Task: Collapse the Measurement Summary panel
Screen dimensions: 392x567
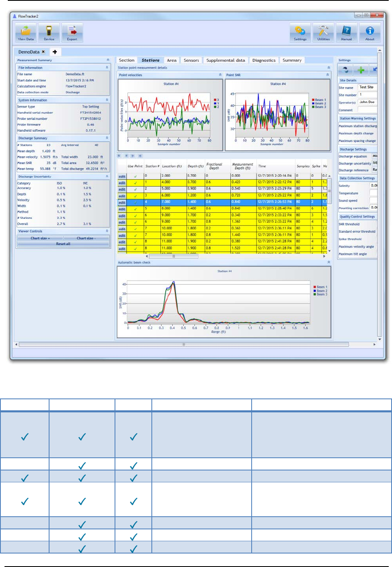Action: click(108, 60)
